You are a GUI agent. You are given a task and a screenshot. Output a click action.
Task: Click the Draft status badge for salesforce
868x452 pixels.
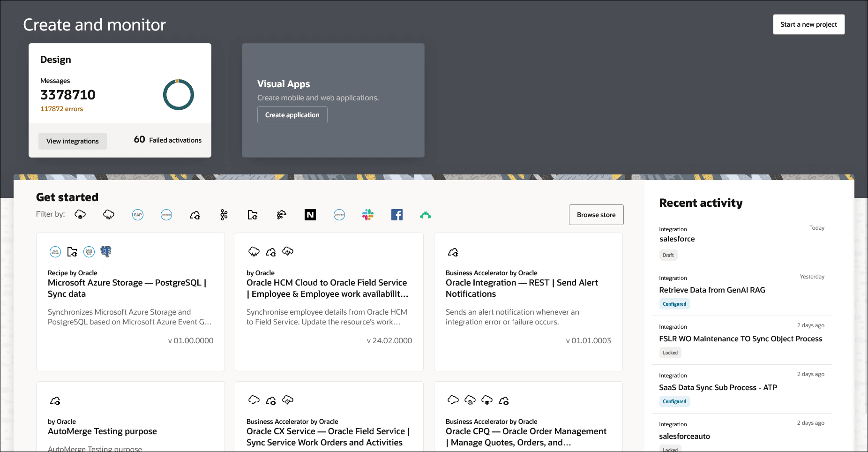668,255
